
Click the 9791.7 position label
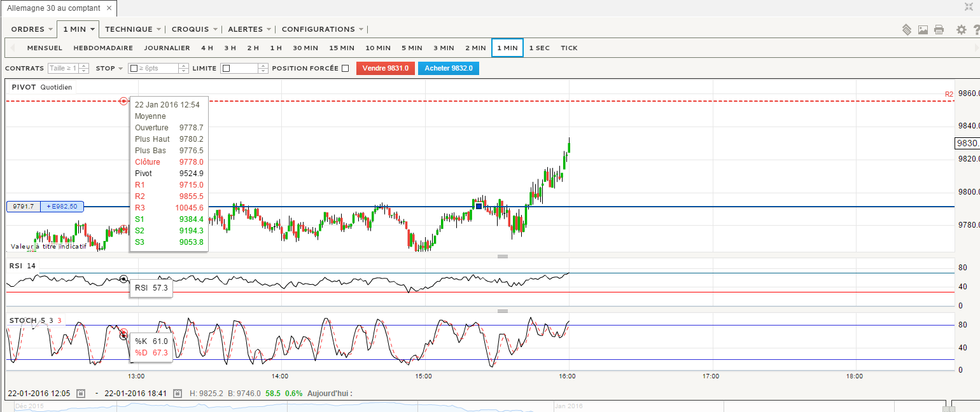23,207
